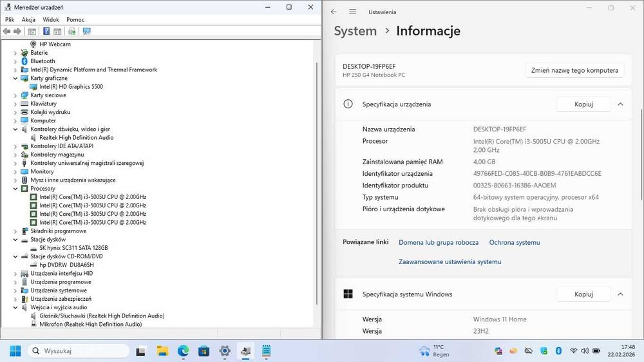Image resolution: width=644 pixels, height=362 pixels.
Task: Open Microsoft Store from the taskbar
Action: [x=204, y=351]
